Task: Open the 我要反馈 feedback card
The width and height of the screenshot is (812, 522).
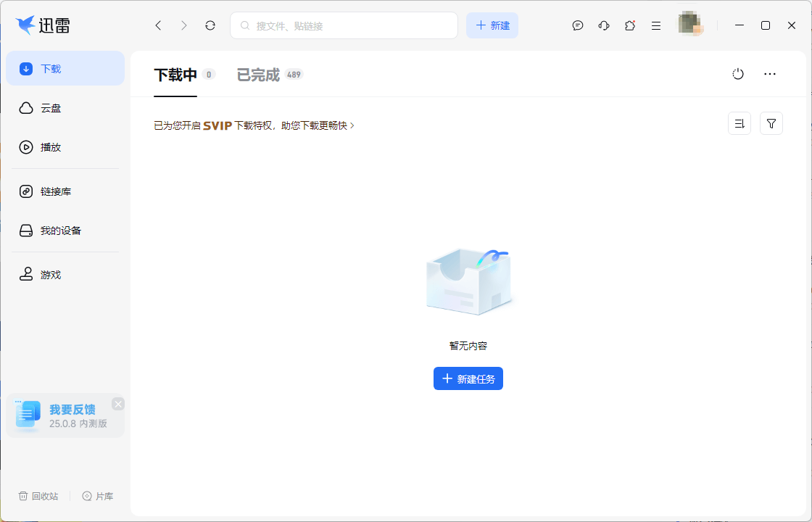Action: point(65,416)
